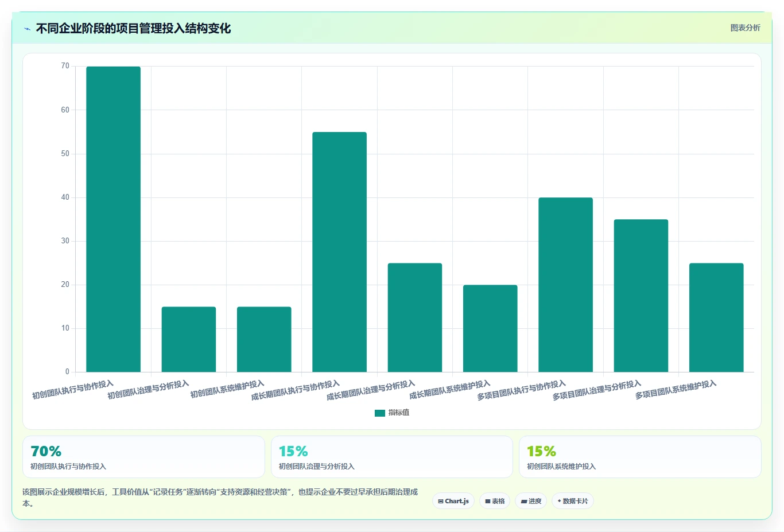This screenshot has width=784, height=532.
Task: Click the title 不同企业阶段的项目管理投入结构变化
Action: pyautogui.click(x=133, y=28)
